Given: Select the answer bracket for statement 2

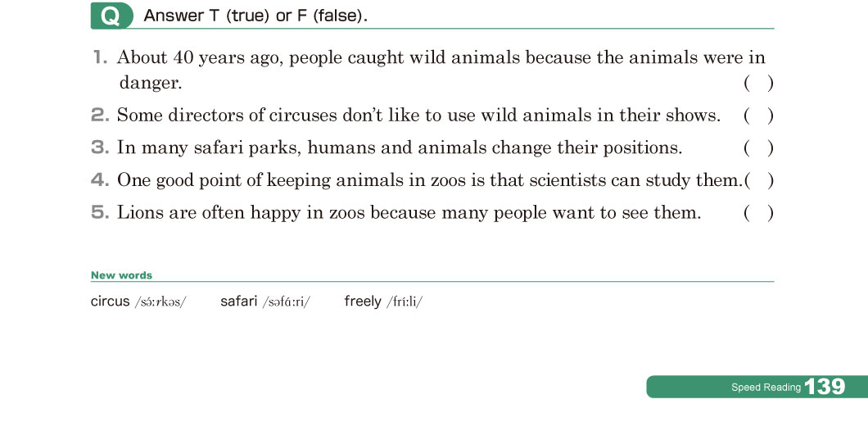Looking at the screenshot, I should pyautogui.click(x=758, y=116).
